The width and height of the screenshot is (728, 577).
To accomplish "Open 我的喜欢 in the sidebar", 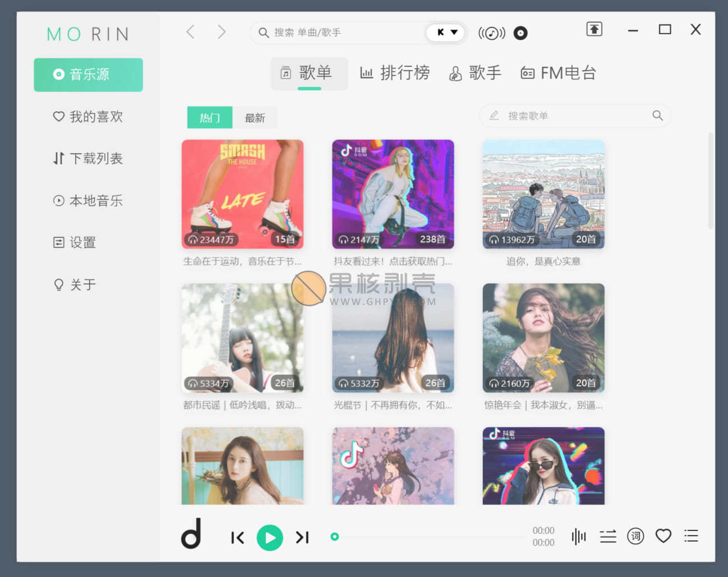I will pos(88,117).
